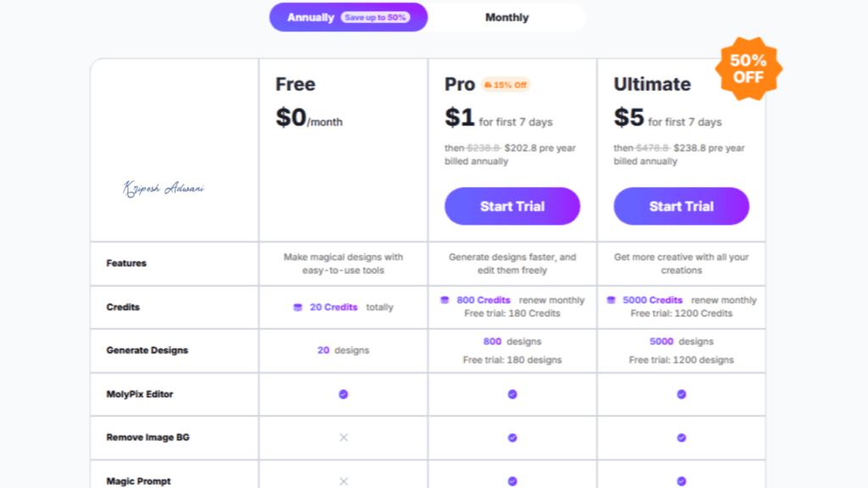This screenshot has height=488, width=868.
Task: Click the MolyPix Editor checkmark in Pro column
Action: [x=512, y=394]
